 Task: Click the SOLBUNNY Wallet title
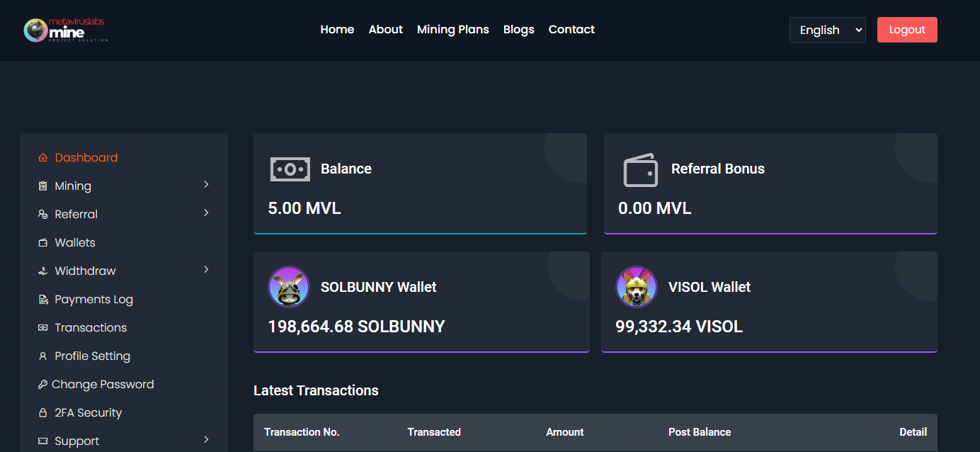(x=379, y=287)
